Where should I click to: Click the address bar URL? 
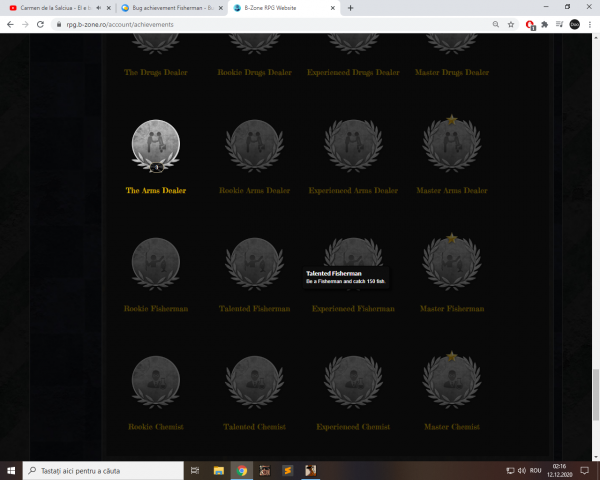click(120, 24)
